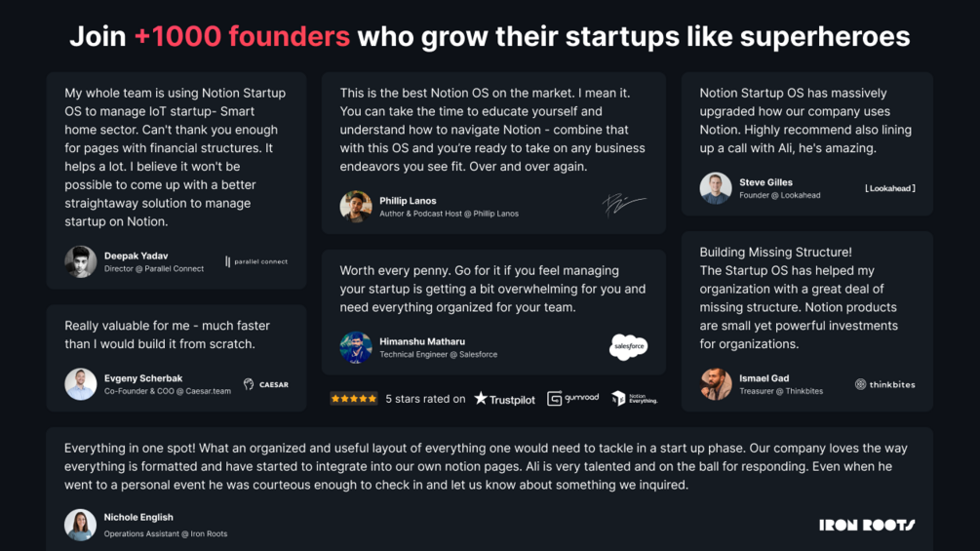Click the Phillip Lanos name text
Image resolution: width=980 pixels, height=551 pixels.
click(x=408, y=201)
